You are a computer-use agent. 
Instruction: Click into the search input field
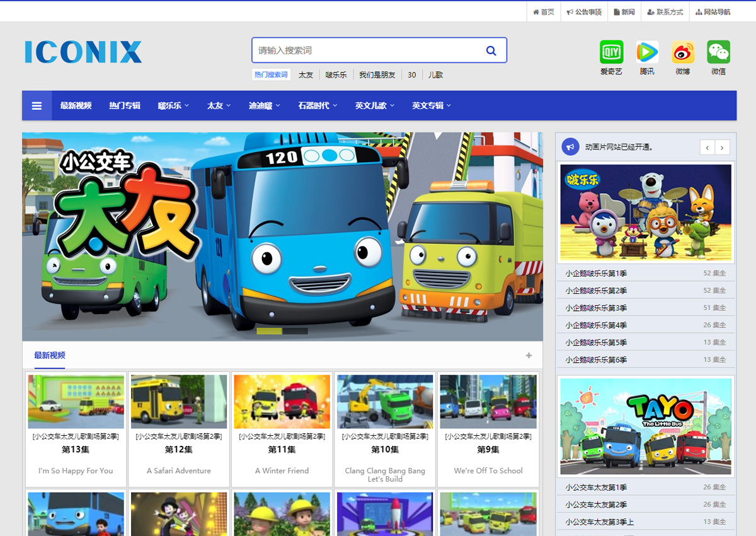coord(365,50)
